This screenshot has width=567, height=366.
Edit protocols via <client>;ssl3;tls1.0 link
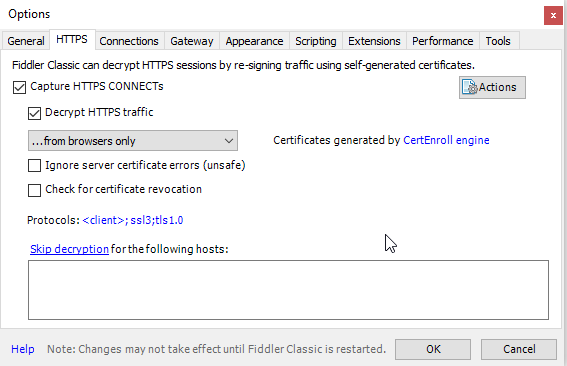click(133, 220)
